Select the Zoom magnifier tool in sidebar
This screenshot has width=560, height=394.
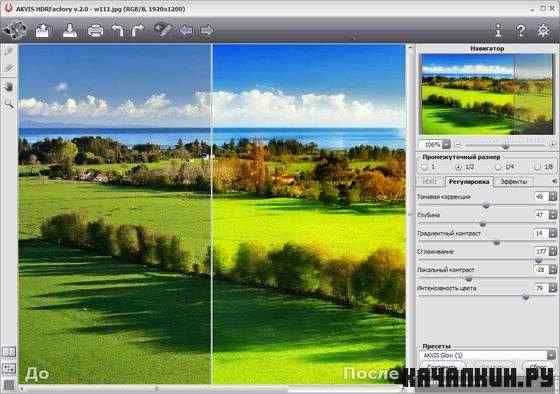point(9,105)
